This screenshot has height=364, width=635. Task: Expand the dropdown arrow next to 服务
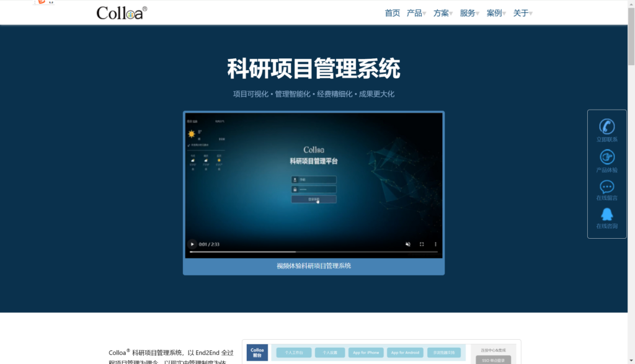click(x=477, y=14)
